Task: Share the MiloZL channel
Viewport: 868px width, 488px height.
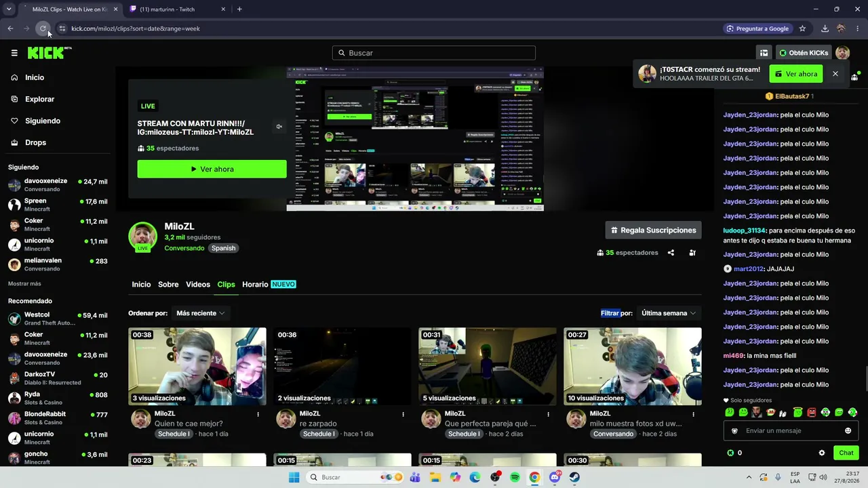Action: click(x=671, y=253)
